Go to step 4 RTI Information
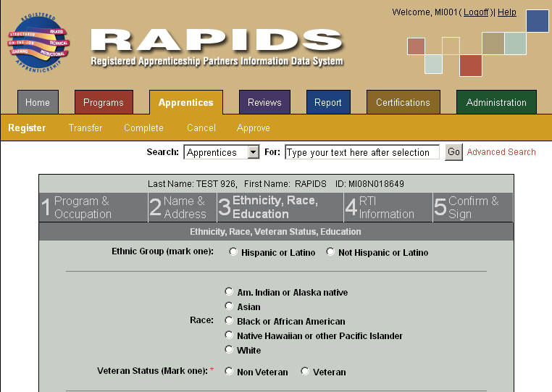The height and width of the screenshot is (392, 552). 388,207
